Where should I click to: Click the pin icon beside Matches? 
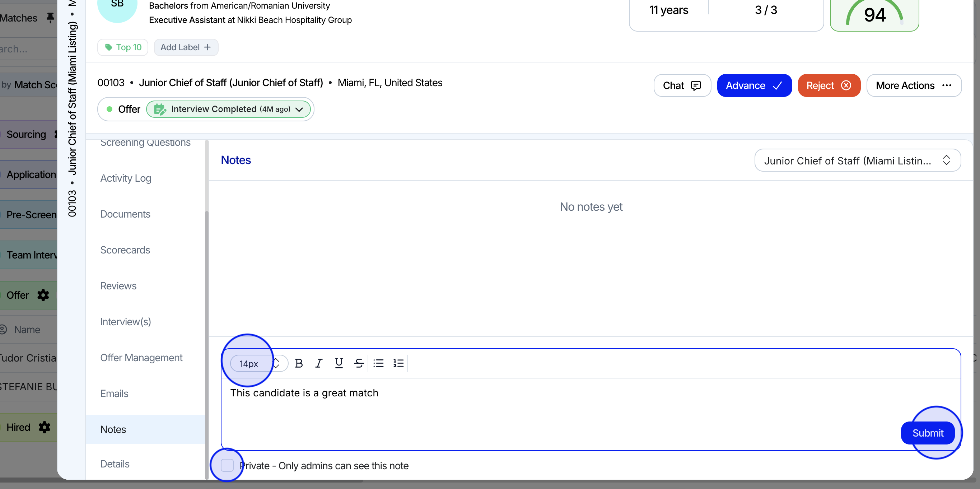pos(50,18)
